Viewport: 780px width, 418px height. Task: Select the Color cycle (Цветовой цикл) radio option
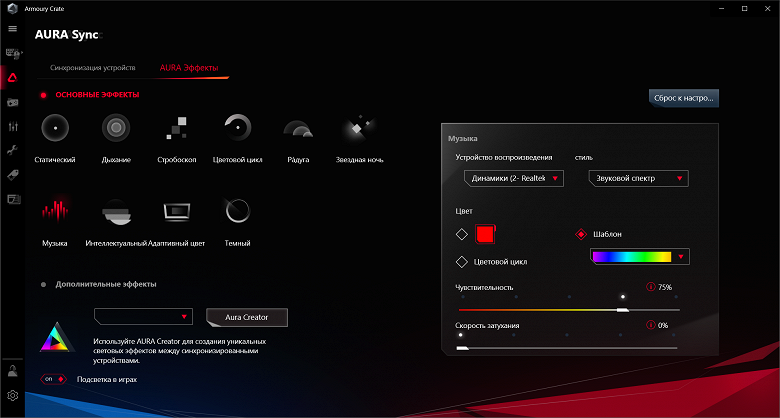(462, 262)
